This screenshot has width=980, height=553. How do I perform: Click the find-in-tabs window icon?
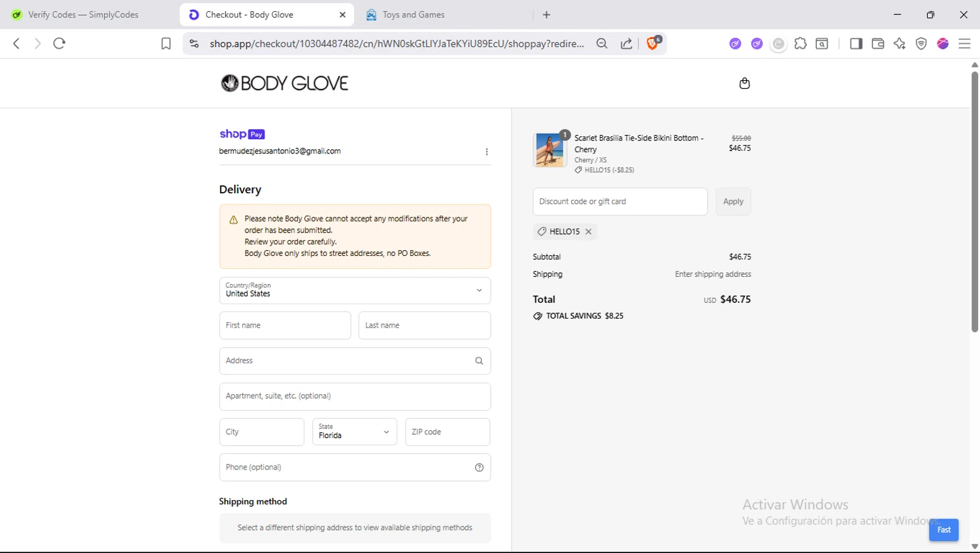822,44
